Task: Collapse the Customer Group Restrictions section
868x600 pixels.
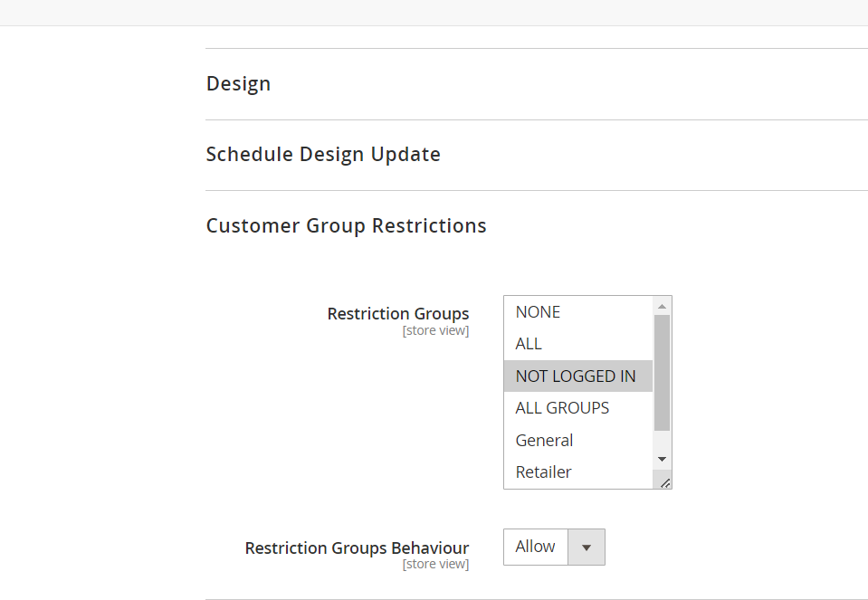Action: pyautogui.click(x=346, y=226)
